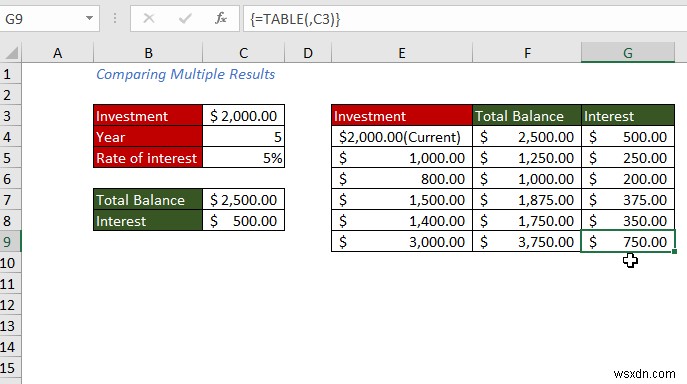Screen dimensions: 687x384
Task: Click the $ 2,500.00 cell in column C
Action: [x=244, y=200]
